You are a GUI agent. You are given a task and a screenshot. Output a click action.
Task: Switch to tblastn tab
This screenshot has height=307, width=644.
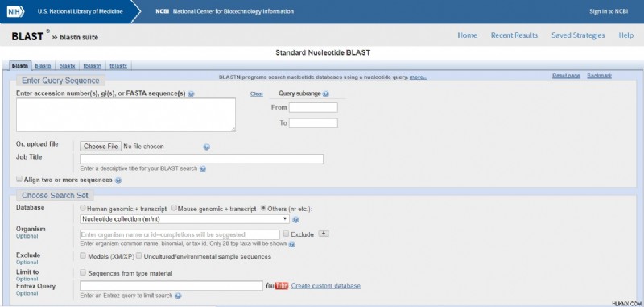93,66
